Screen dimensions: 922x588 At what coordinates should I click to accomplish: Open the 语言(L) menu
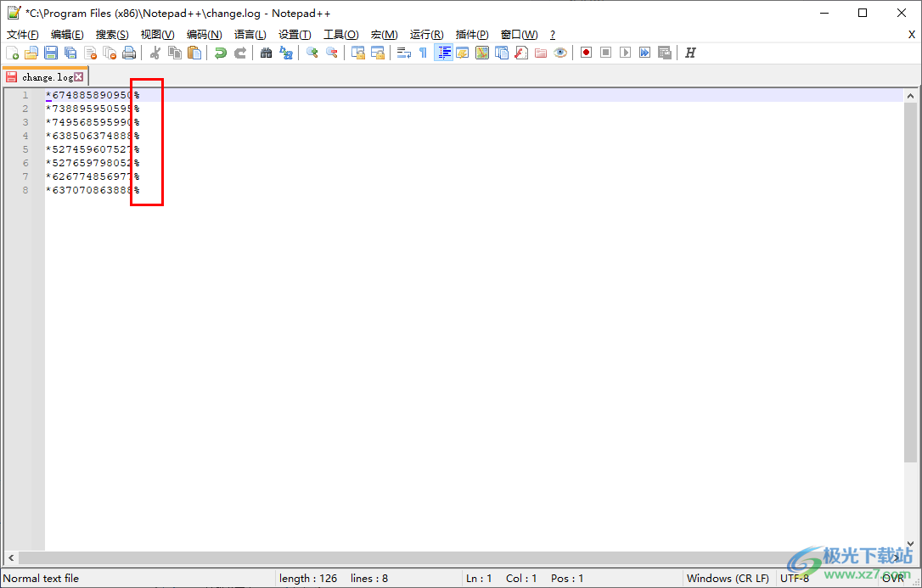pyautogui.click(x=250, y=35)
